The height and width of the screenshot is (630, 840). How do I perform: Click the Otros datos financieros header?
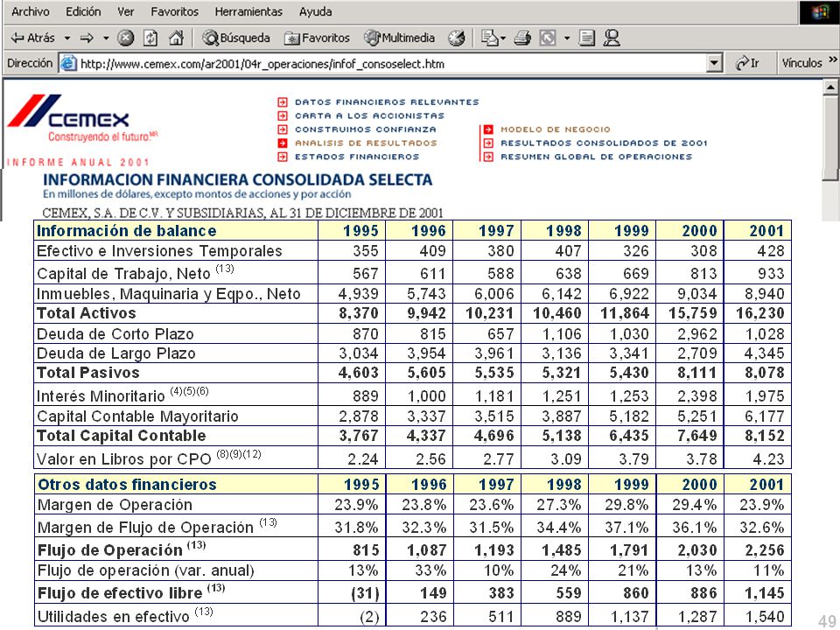[x=127, y=485]
